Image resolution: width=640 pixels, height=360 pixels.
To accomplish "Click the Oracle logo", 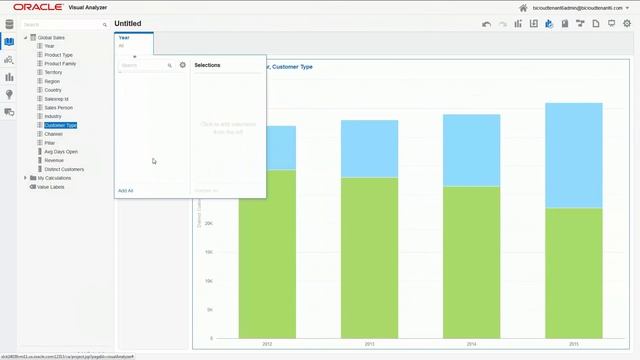I will click(38, 7).
